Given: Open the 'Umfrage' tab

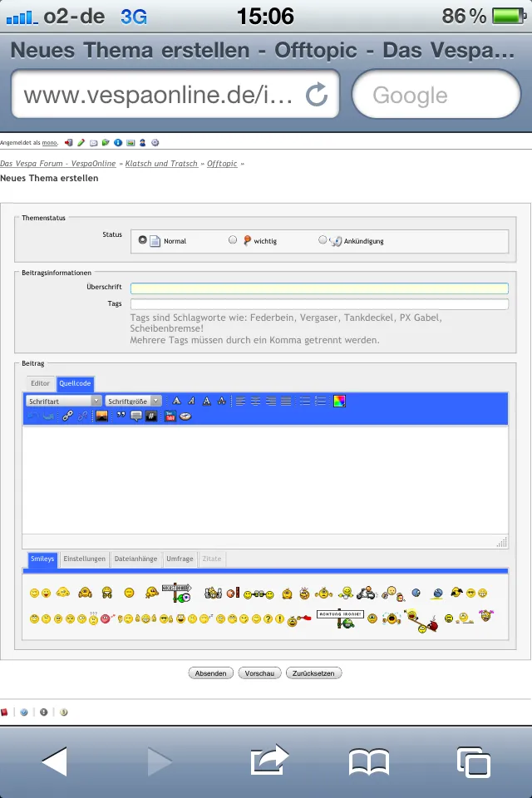Looking at the screenshot, I should pyautogui.click(x=179, y=559).
